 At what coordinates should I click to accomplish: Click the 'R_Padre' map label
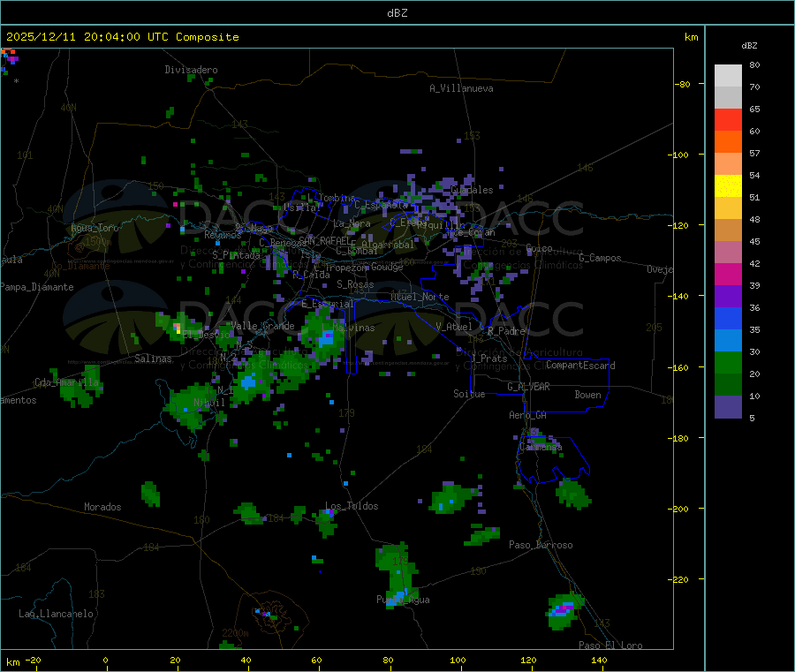506,331
